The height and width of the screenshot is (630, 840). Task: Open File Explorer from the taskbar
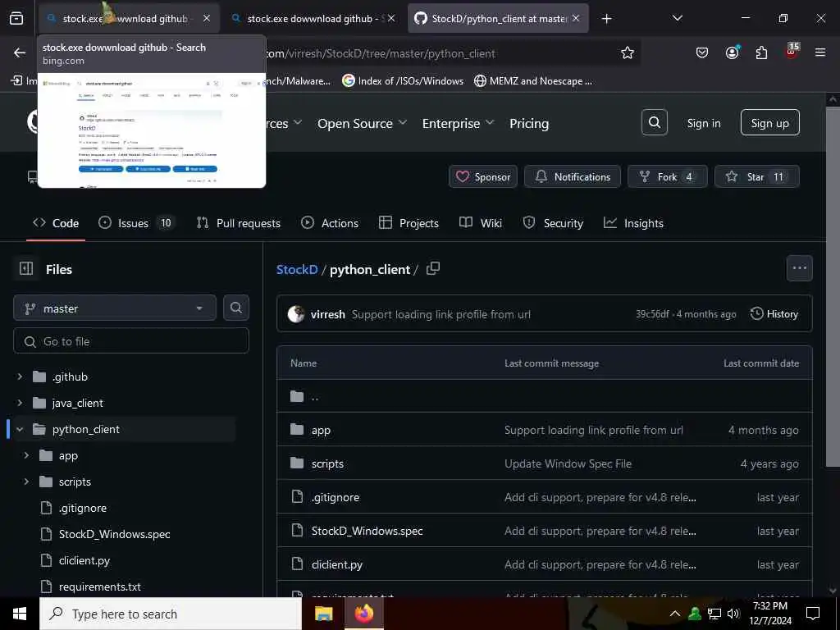323,614
